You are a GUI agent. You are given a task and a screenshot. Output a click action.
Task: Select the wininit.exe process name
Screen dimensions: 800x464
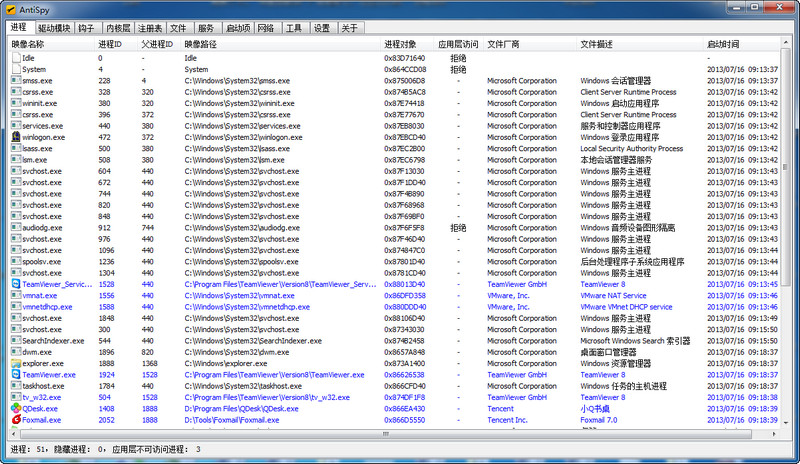pyautogui.click(x=40, y=103)
